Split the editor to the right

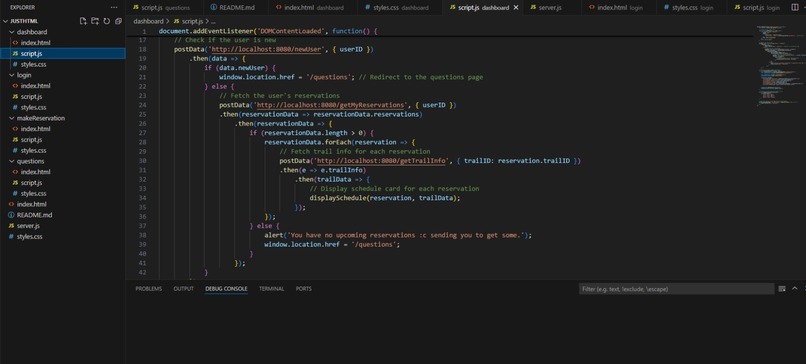tap(795, 8)
